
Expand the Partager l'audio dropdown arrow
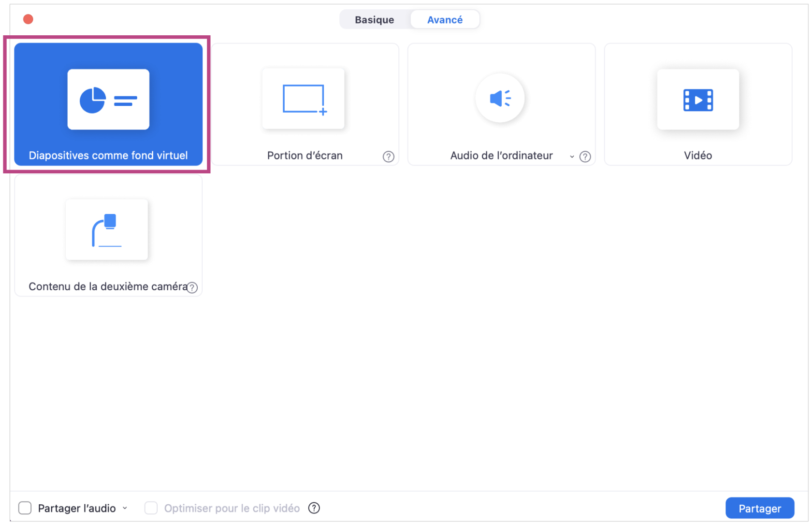(125, 508)
